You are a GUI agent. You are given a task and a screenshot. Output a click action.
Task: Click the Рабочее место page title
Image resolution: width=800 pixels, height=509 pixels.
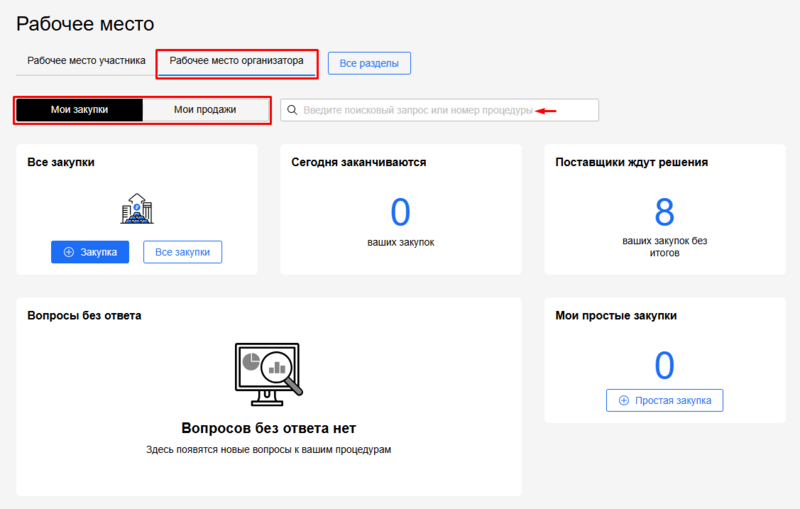click(x=85, y=24)
